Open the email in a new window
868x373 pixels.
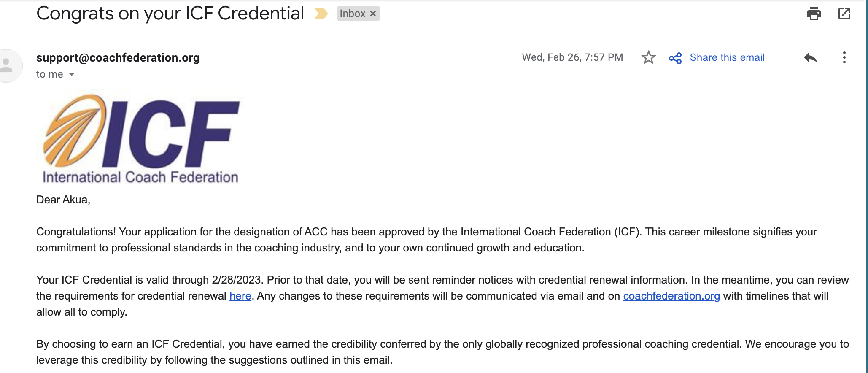pos(844,14)
